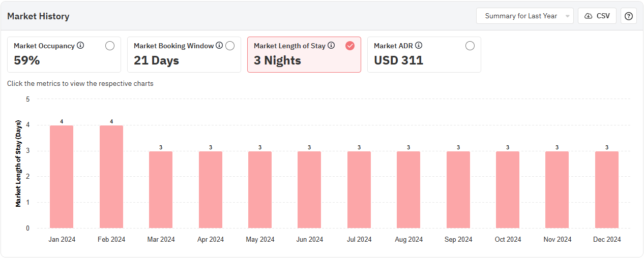Click the info icon beside Market Occupancy
This screenshot has height=258, width=644.
tap(80, 46)
